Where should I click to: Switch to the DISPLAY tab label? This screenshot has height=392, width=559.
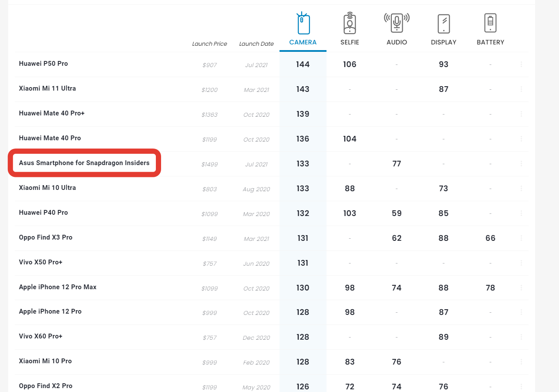point(444,42)
